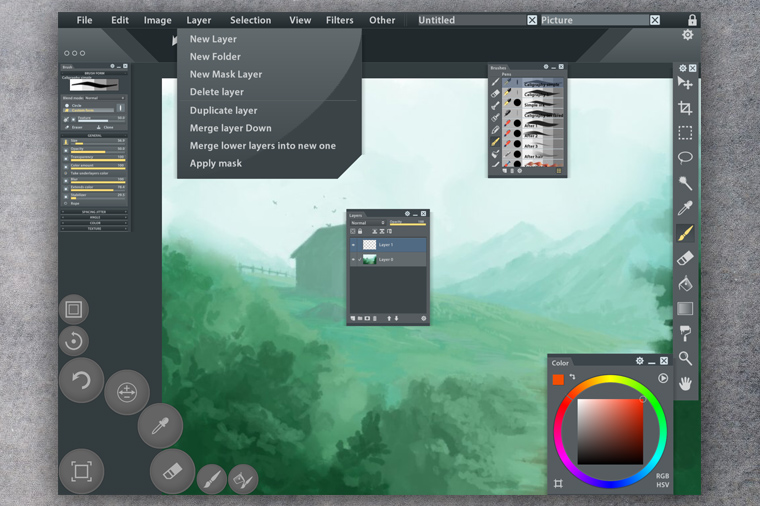This screenshot has height=506, width=760.
Task: Select the Move tool in right toolbar
Action: click(x=685, y=83)
